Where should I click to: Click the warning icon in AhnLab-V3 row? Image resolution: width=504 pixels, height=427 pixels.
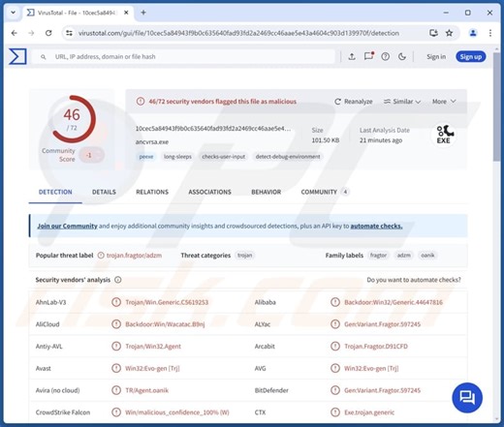pyautogui.click(x=116, y=302)
